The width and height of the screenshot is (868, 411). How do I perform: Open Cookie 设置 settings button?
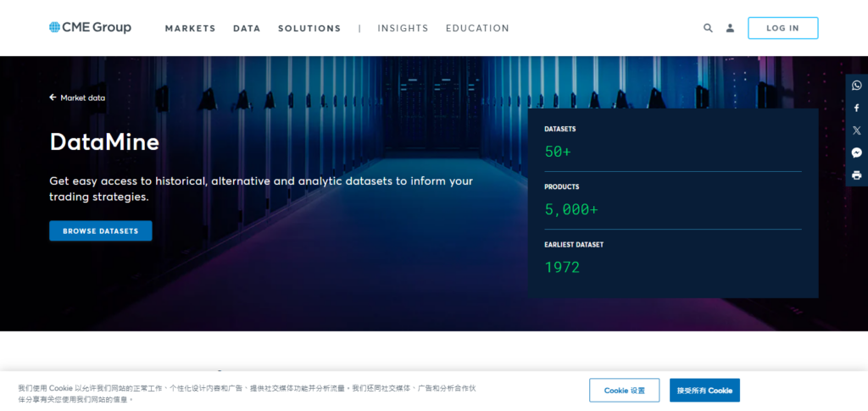tap(625, 391)
